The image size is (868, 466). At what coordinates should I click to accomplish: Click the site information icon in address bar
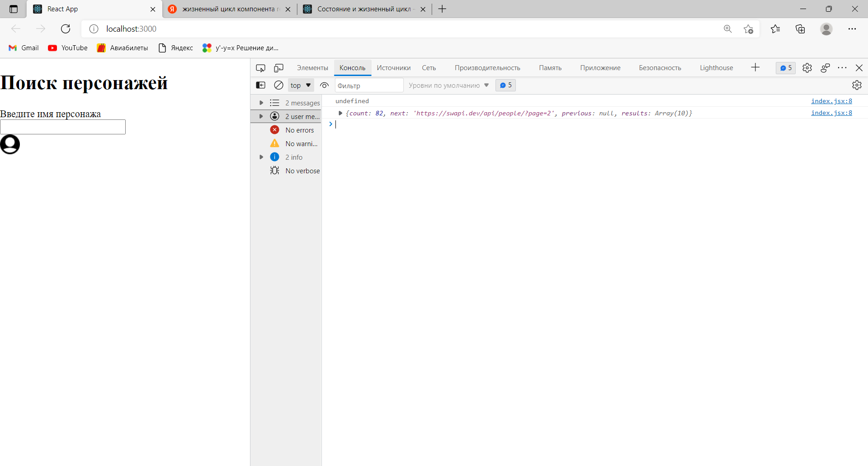pyautogui.click(x=94, y=29)
